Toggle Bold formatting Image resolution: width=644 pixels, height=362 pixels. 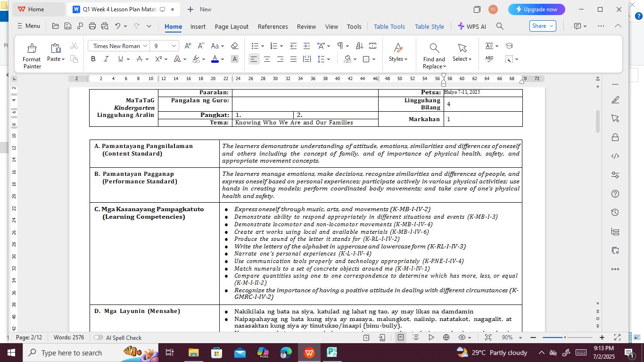93,59
